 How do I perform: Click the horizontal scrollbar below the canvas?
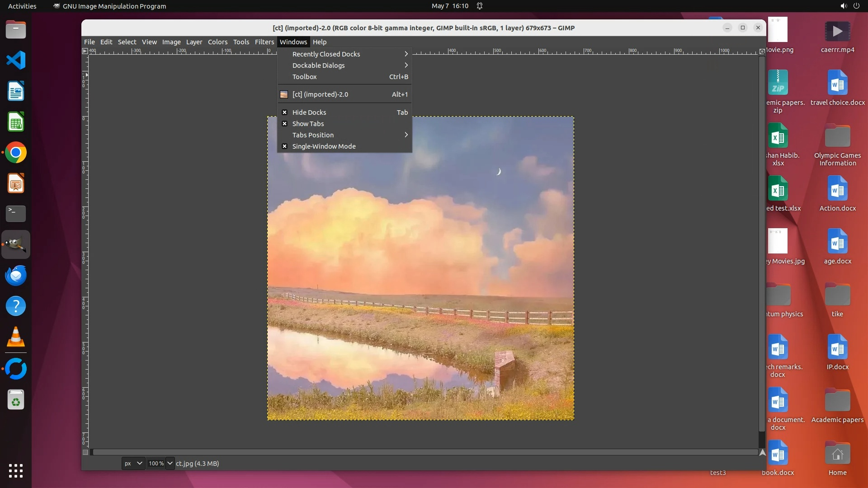tap(425, 452)
